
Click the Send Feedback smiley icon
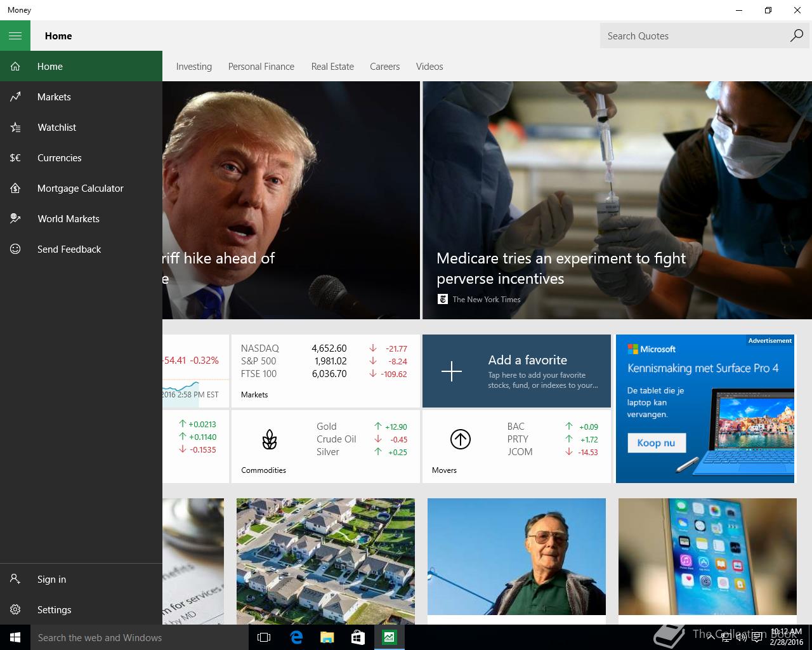click(15, 249)
